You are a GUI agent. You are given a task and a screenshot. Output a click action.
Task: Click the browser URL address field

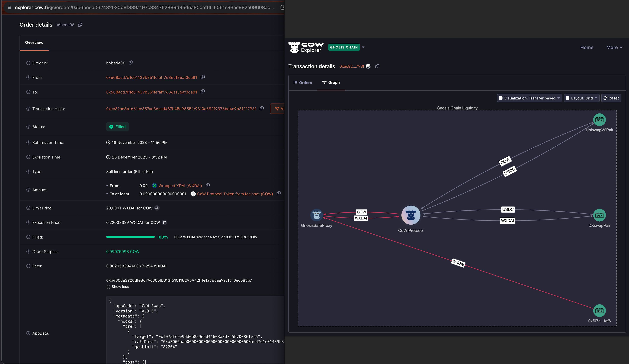pos(144,8)
